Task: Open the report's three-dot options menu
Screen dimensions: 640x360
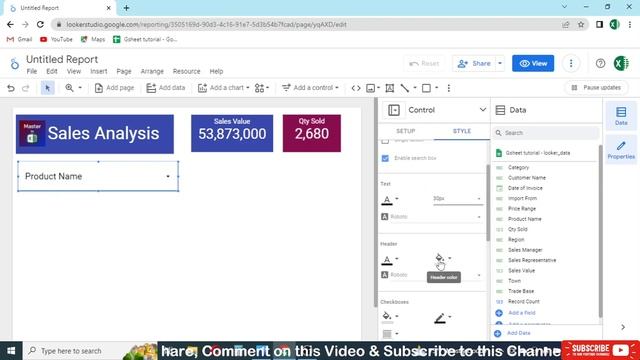Action: coord(571,63)
